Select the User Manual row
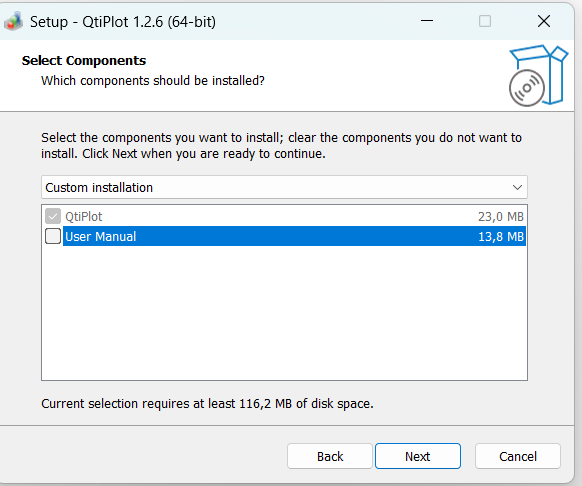 [284, 236]
